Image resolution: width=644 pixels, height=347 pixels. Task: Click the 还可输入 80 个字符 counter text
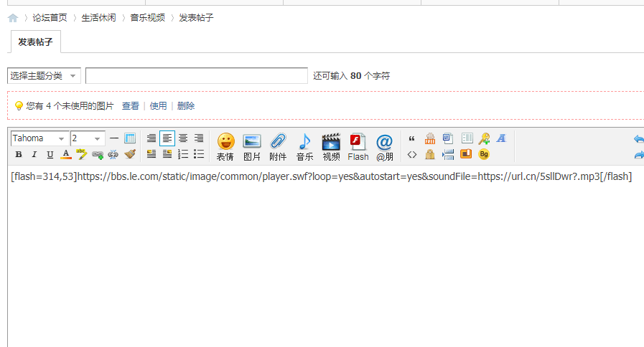(x=352, y=76)
